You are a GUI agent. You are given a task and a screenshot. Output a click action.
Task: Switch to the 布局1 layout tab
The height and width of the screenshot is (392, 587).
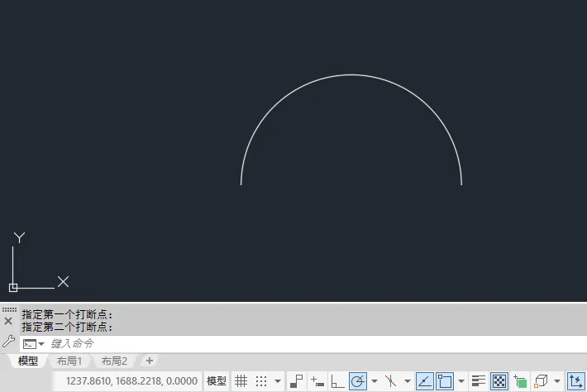[69, 361]
